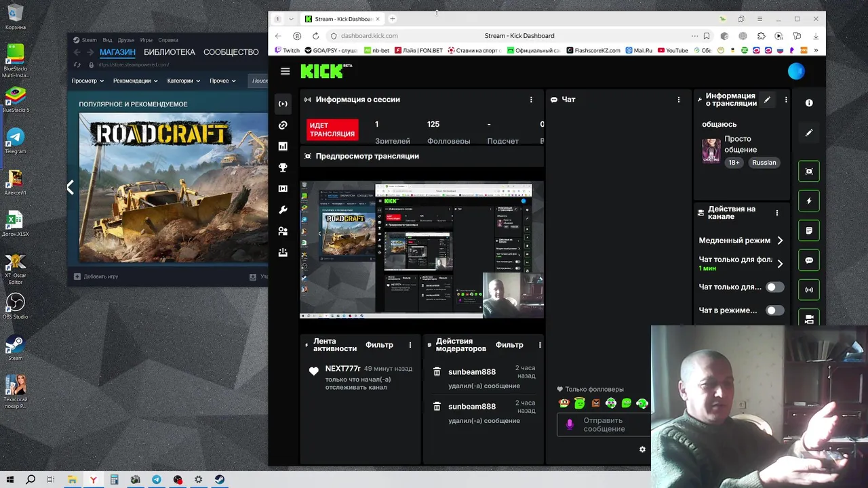Toggle the first 'Чат только для...' switch

pyautogui.click(x=774, y=287)
